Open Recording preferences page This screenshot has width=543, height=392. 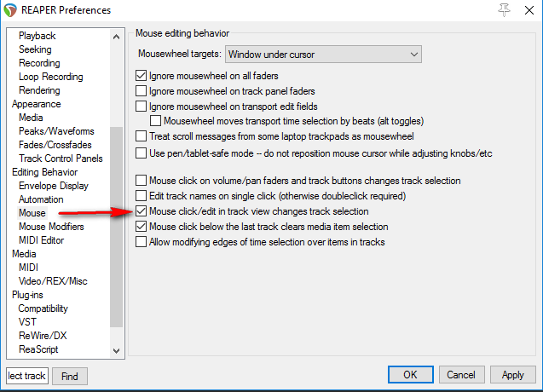pyautogui.click(x=39, y=63)
